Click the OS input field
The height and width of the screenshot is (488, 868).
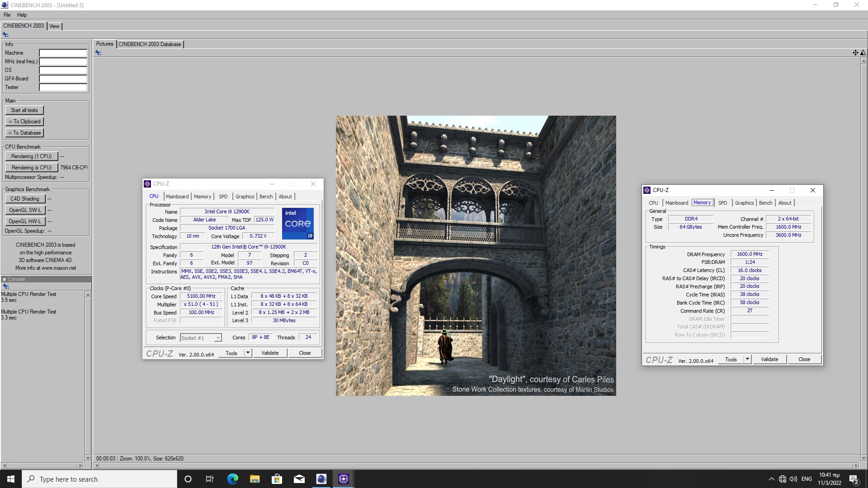click(63, 70)
